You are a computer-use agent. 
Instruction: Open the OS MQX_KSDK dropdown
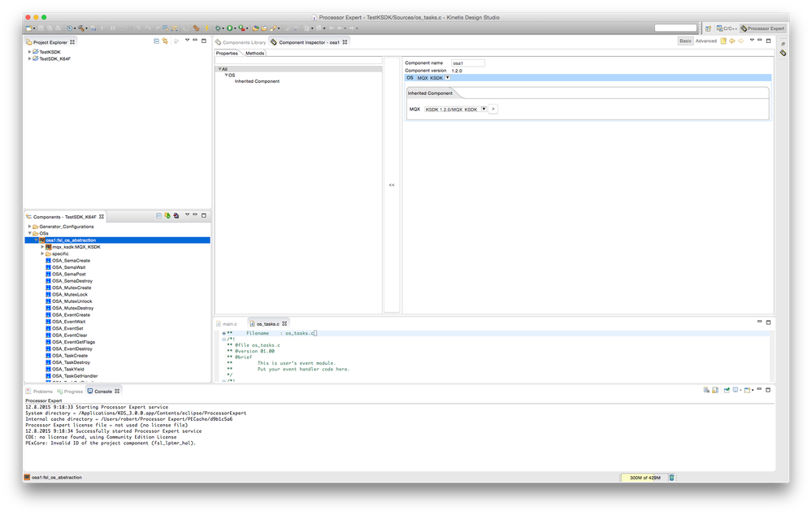[447, 78]
